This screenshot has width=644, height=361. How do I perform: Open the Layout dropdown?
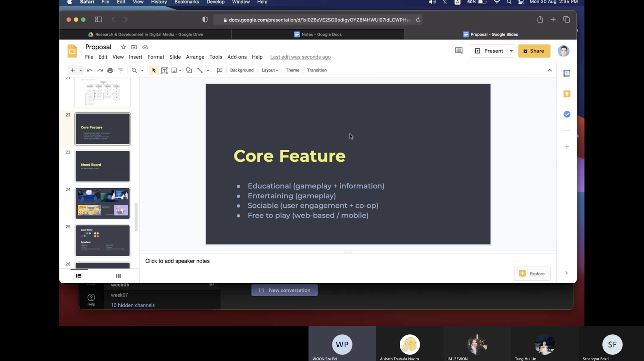tap(270, 70)
